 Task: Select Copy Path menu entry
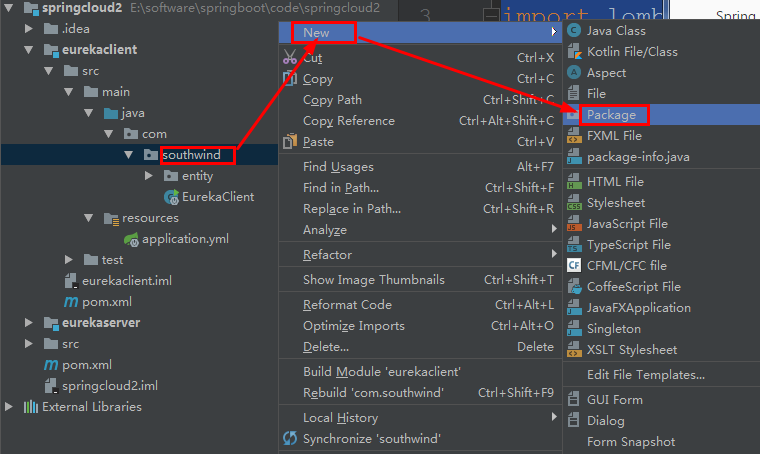pyautogui.click(x=420, y=99)
